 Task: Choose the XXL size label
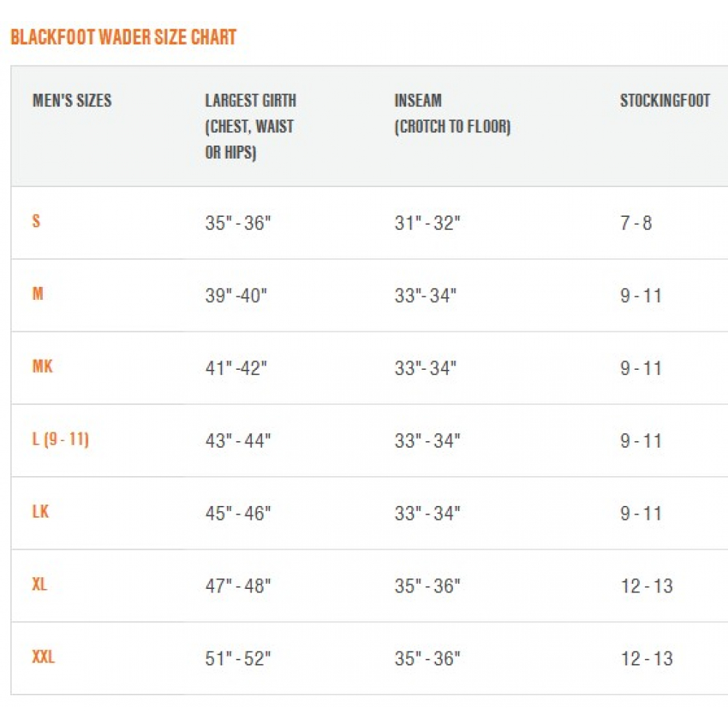43,657
